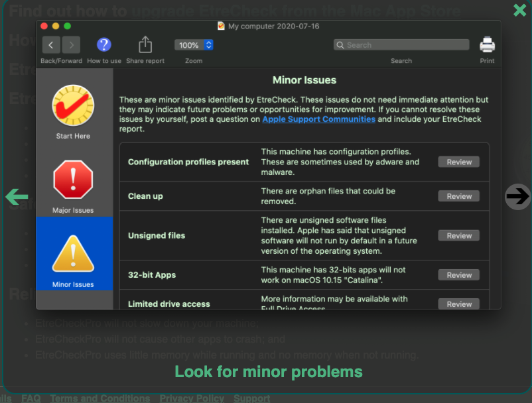532x403 pixels.
Task: Click the 'Unsigned files' row label
Action: tap(157, 235)
